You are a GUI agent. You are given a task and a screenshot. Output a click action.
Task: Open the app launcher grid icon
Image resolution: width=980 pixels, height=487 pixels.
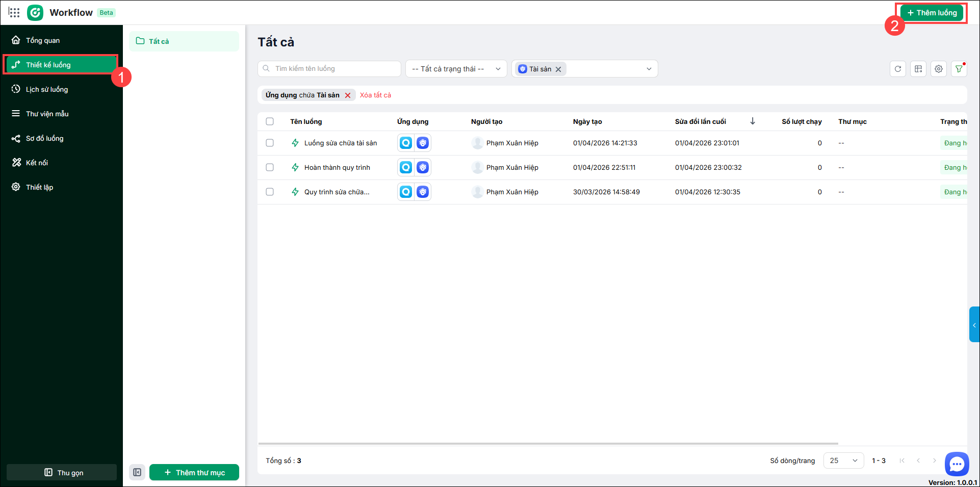14,13
